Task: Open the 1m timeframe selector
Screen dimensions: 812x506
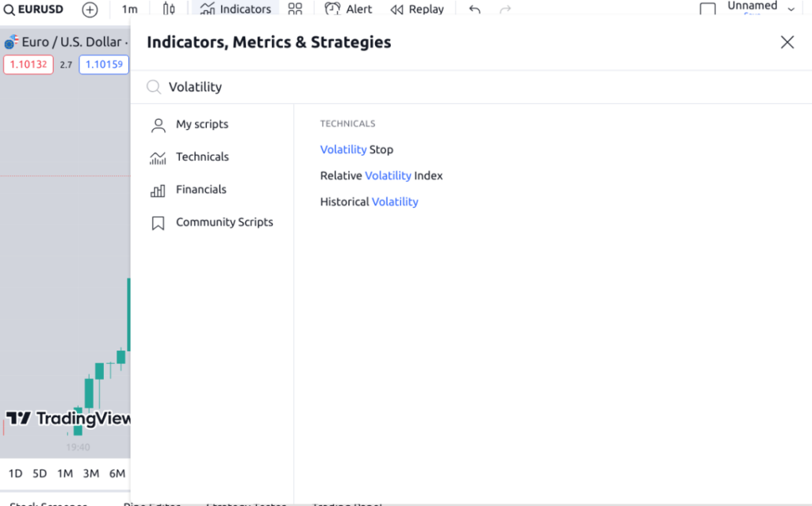Action: point(131,9)
